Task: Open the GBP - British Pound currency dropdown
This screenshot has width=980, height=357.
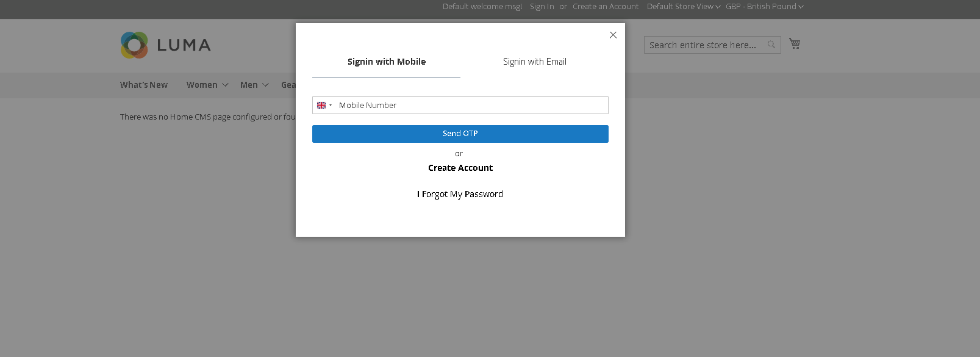Action: tap(764, 7)
